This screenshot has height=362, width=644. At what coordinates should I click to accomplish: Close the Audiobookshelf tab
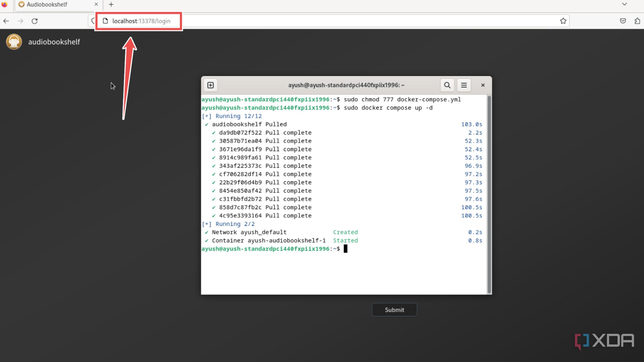[x=96, y=5]
